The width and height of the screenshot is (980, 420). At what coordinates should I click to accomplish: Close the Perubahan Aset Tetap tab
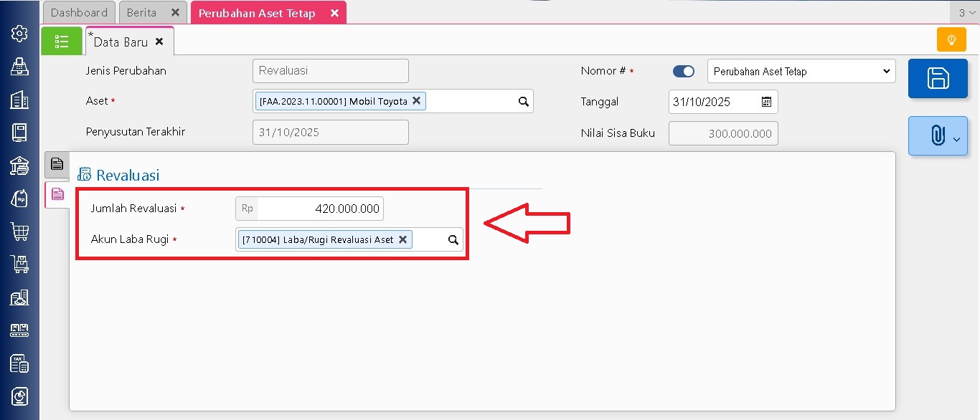[334, 13]
